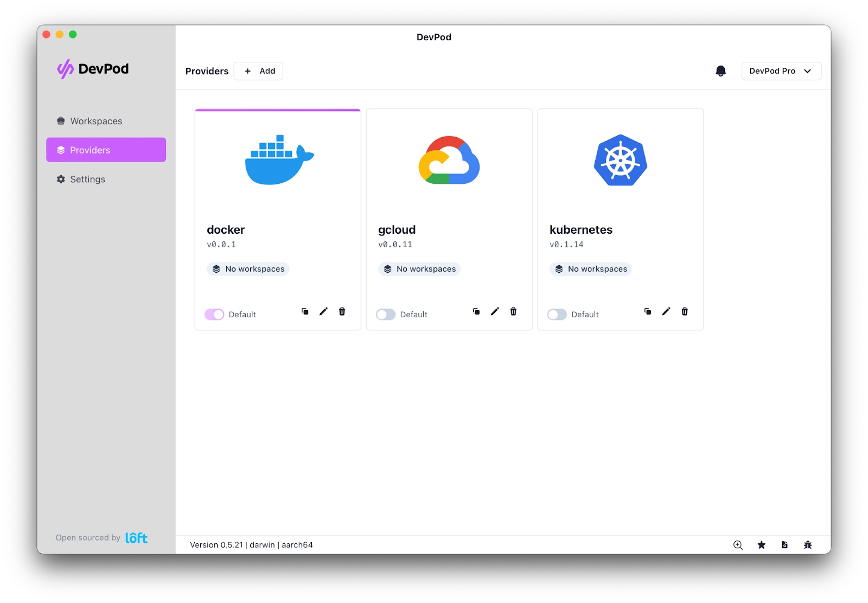Click kubernetes's No workspaces badge
The image size is (868, 603).
click(591, 269)
